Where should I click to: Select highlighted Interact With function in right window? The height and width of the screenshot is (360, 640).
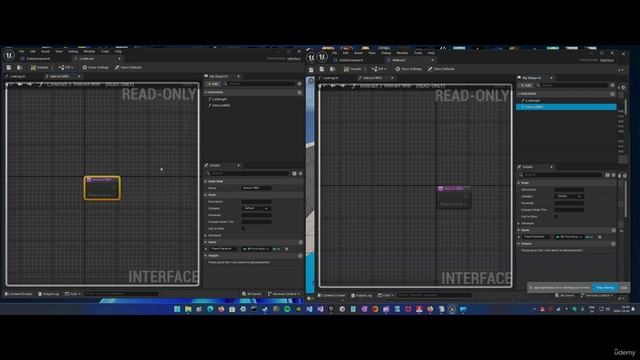coord(566,107)
